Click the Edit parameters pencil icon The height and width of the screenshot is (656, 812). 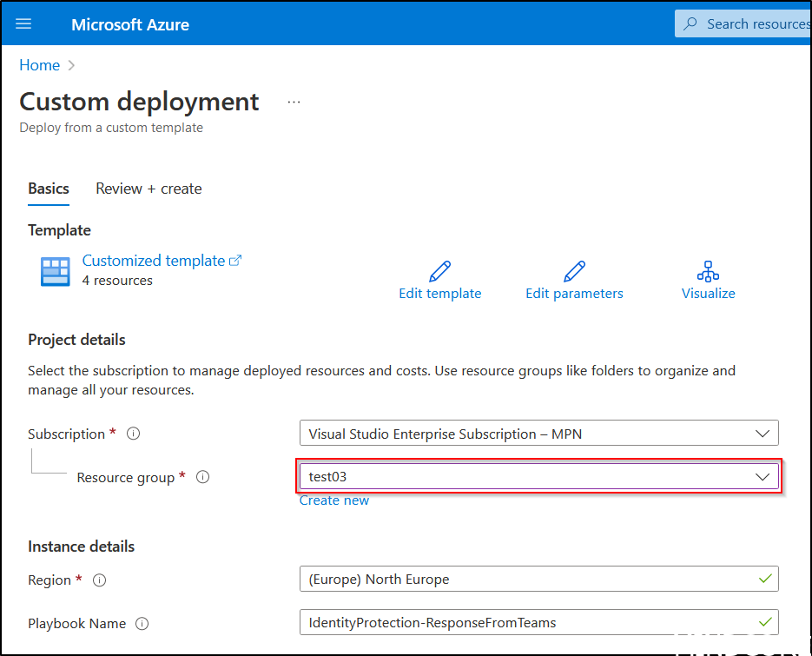coord(574,270)
